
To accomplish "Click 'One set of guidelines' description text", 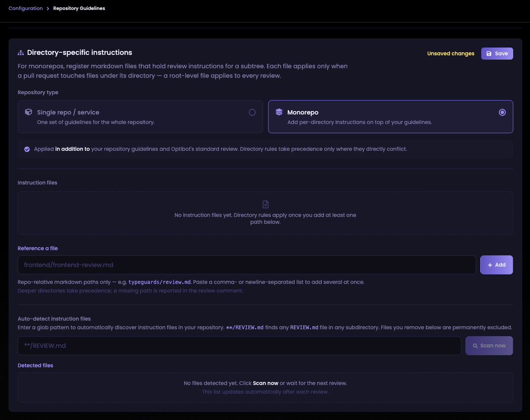I will (x=96, y=122).
